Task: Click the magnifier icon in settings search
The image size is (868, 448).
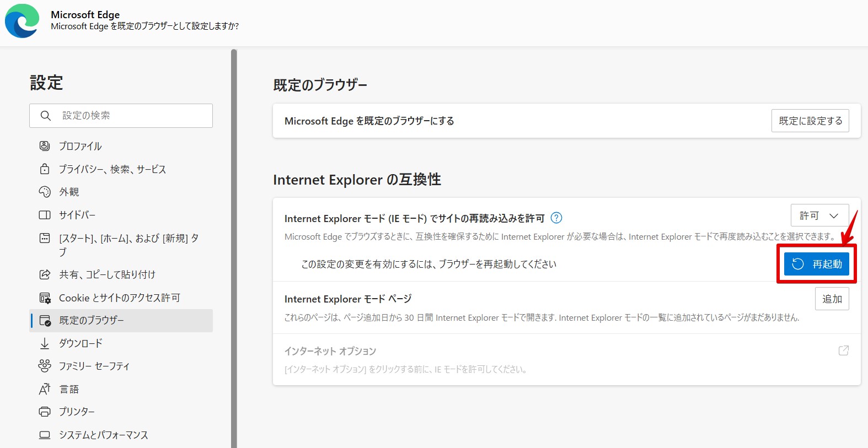Action: coord(46,116)
